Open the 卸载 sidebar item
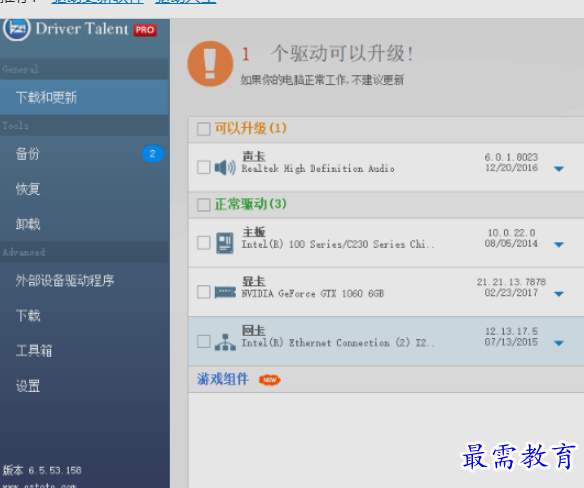584x488 pixels. (x=85, y=224)
